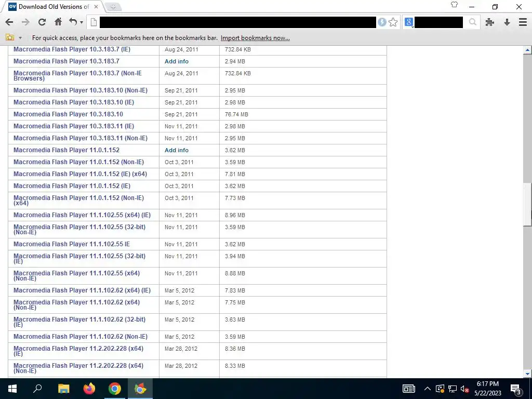Image resolution: width=532 pixels, height=399 pixels.
Task: Open Flash Player 11.1.102.62 (x64) (IE) link
Action: (82, 290)
